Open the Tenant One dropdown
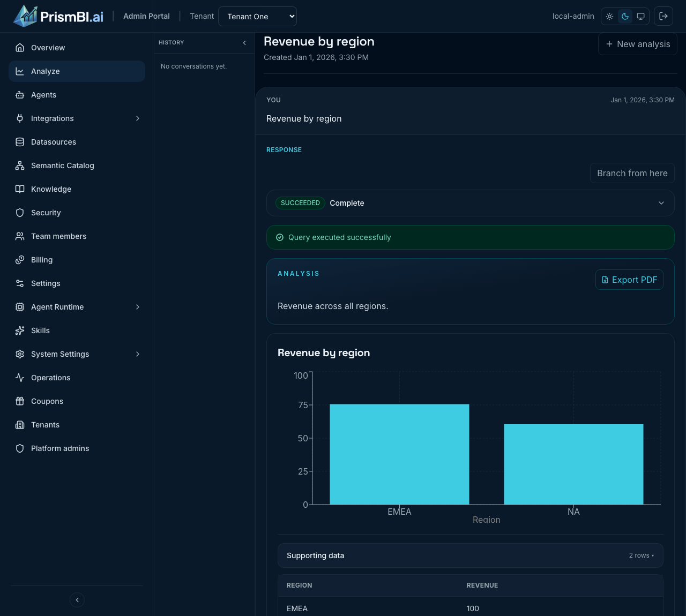Image resolution: width=686 pixels, height=616 pixels. coord(257,17)
